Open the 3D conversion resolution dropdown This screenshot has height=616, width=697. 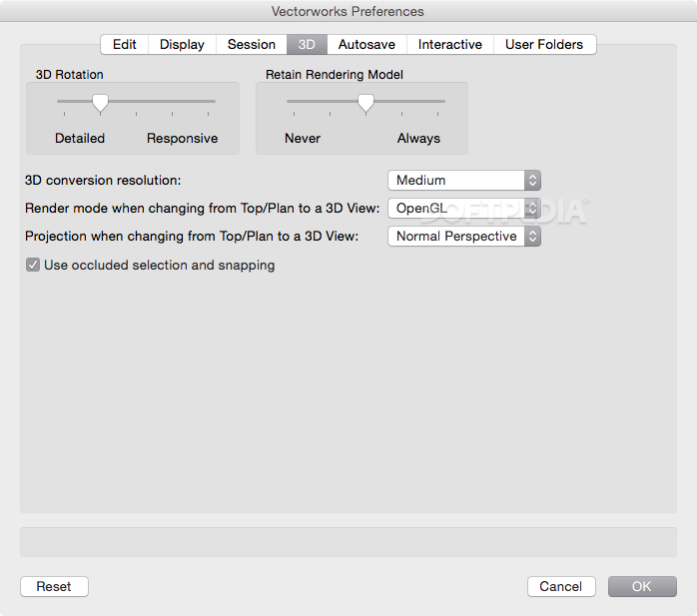coord(464,181)
